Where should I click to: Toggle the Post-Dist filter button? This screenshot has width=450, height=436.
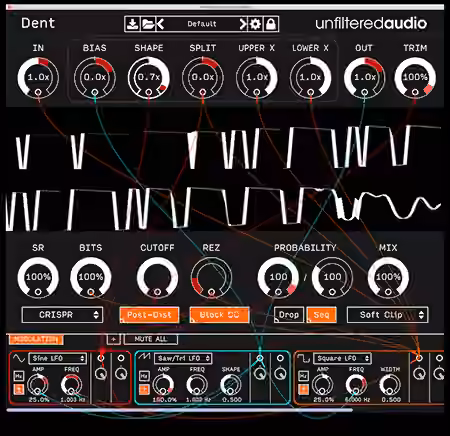coord(149,315)
